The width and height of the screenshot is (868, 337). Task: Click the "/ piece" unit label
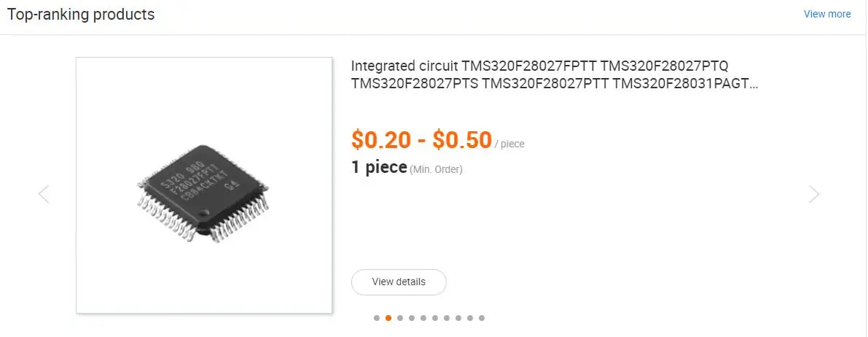coord(509,144)
